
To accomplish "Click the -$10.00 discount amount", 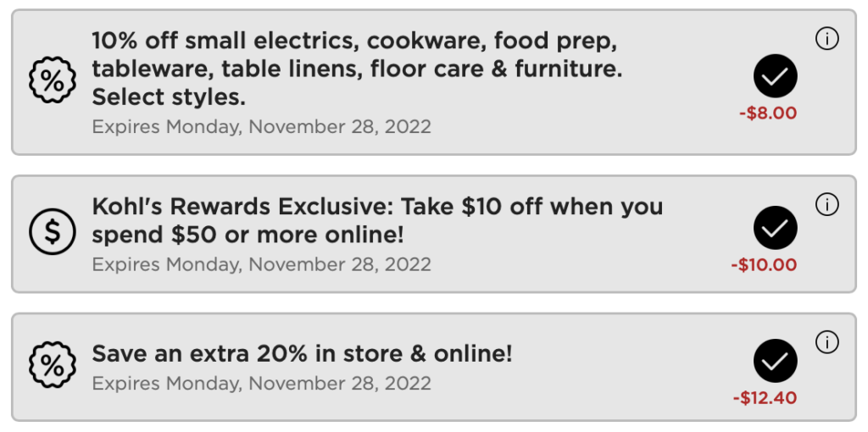I will pos(764,265).
